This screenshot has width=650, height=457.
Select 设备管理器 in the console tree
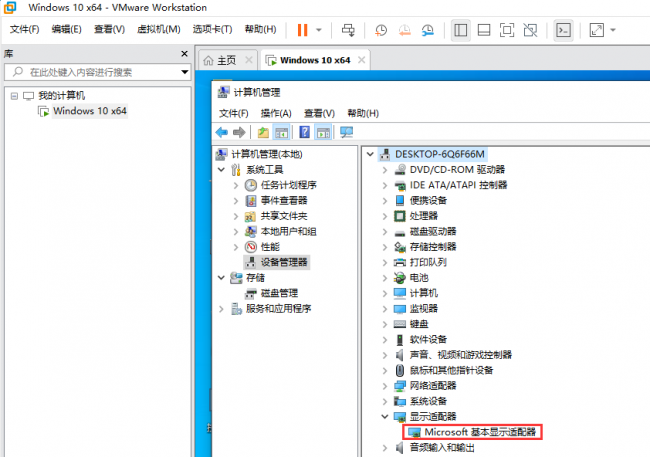284,263
